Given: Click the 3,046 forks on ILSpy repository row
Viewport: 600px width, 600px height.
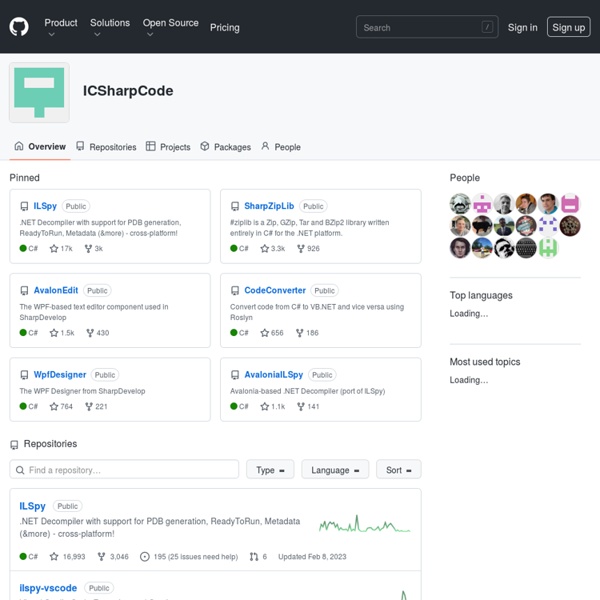Looking at the screenshot, I should point(113,556).
